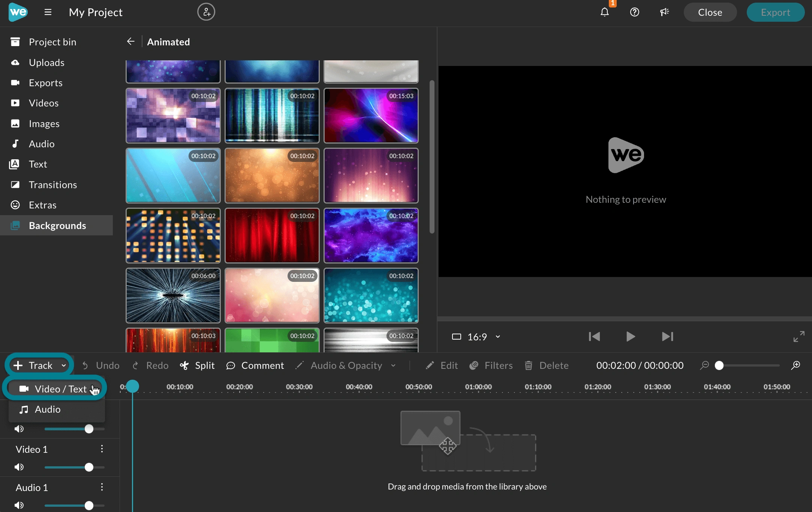Select the teal bubbles background thumbnail
Image resolution: width=812 pixels, height=512 pixels.
[371, 295]
